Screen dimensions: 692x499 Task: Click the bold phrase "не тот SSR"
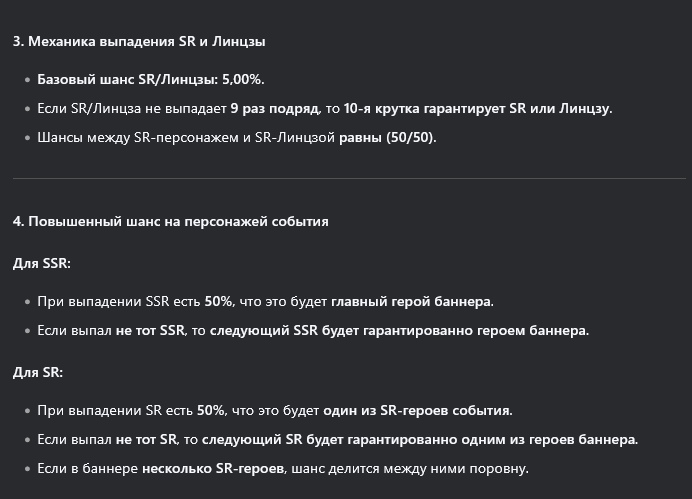(150, 330)
